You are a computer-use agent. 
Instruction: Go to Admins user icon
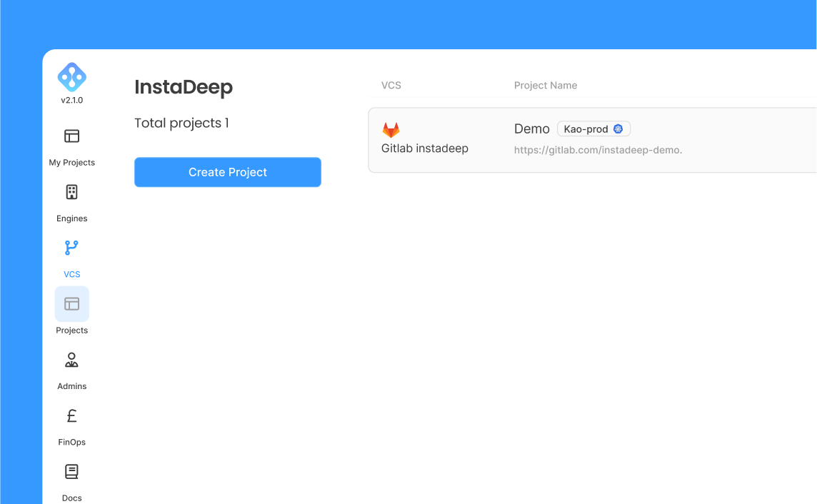[x=72, y=360]
